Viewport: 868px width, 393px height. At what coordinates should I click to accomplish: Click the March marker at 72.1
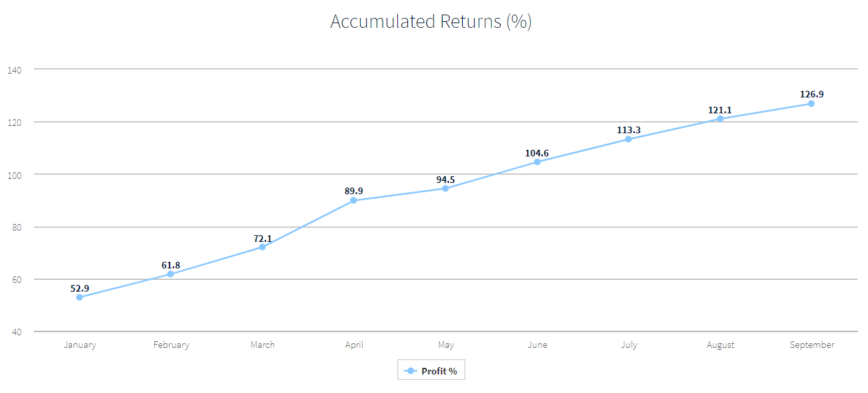click(x=262, y=247)
